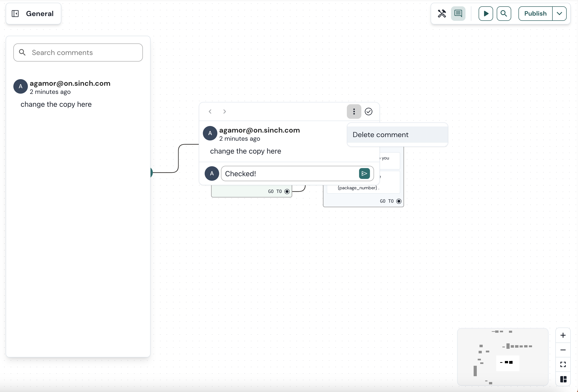Click the right navigation chevron on comment
This screenshot has width=578, height=392.
(x=224, y=112)
